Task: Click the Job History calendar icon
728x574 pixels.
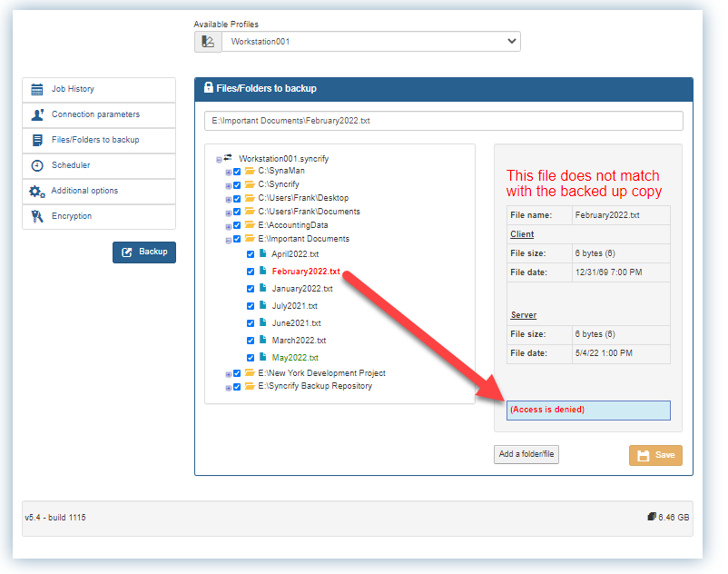Action: [x=37, y=89]
